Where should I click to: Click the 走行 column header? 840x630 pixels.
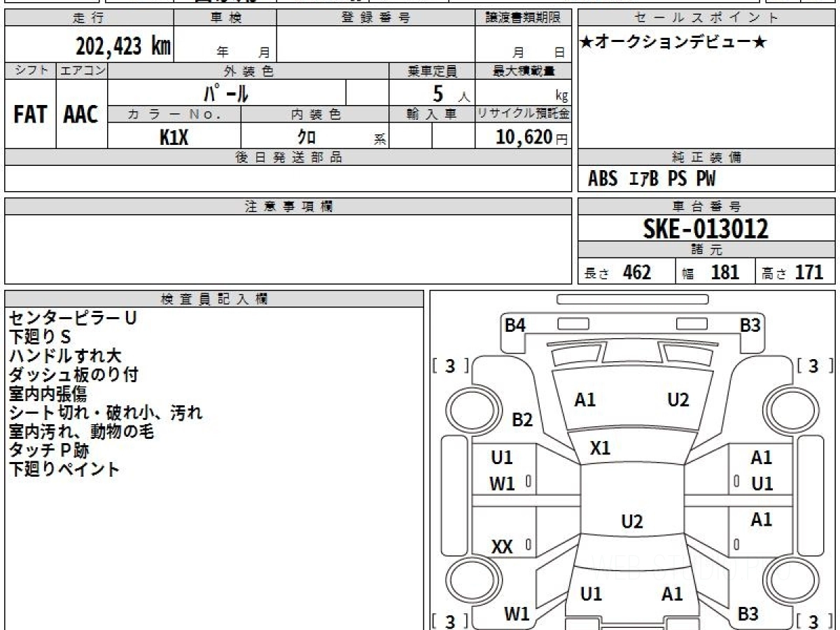pos(88,18)
